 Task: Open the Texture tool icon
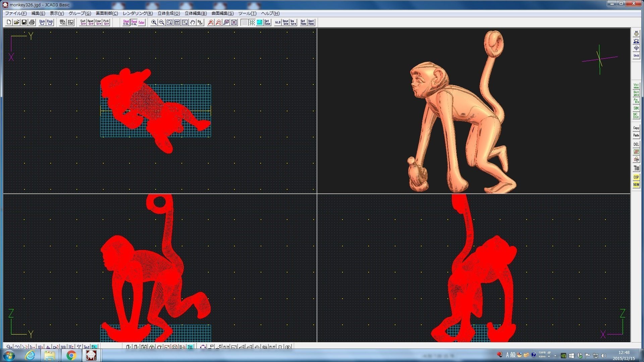click(x=293, y=22)
